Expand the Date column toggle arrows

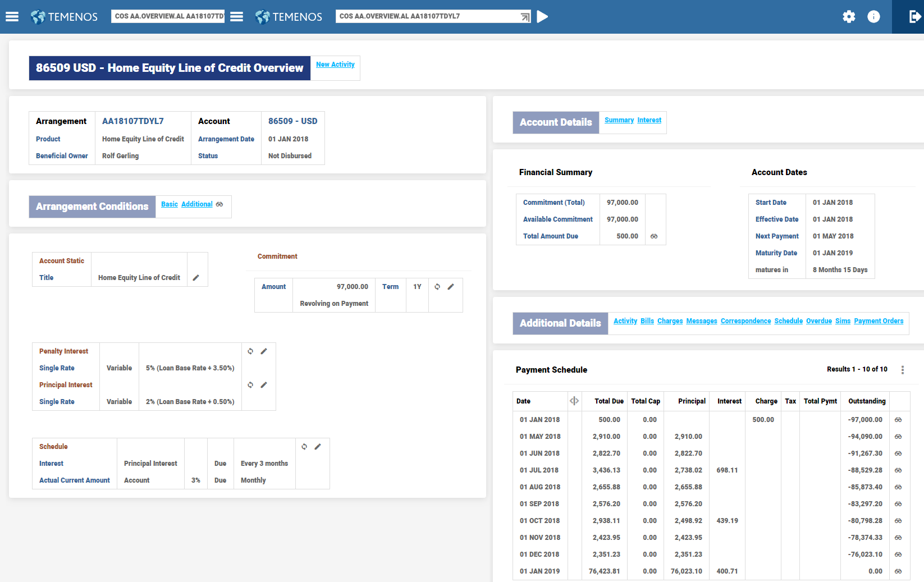coord(574,401)
